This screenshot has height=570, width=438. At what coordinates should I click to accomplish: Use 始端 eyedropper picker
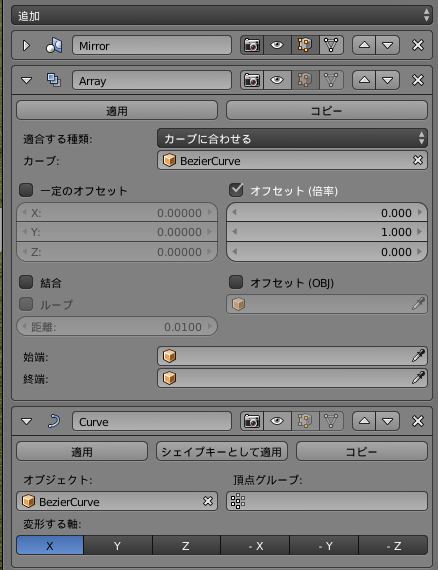point(418,356)
